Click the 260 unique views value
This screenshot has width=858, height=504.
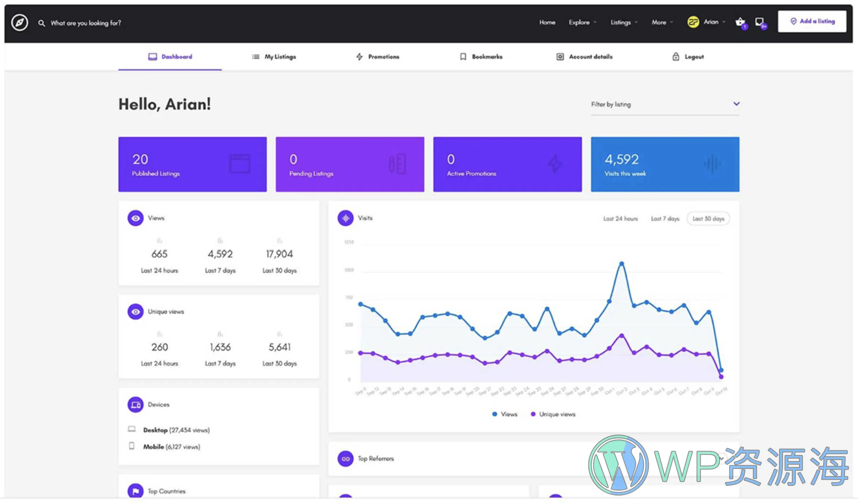coord(159,347)
